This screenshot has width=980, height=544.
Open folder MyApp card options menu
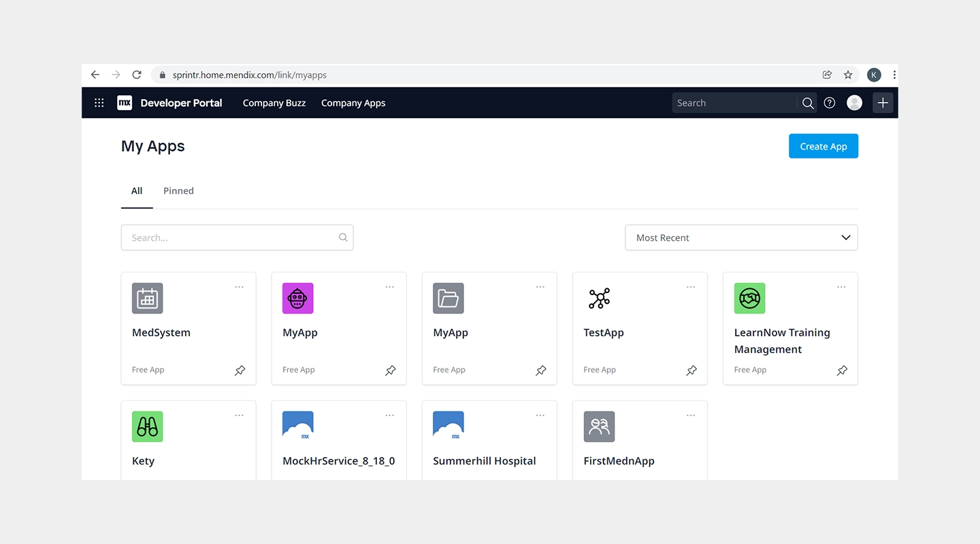pos(540,287)
